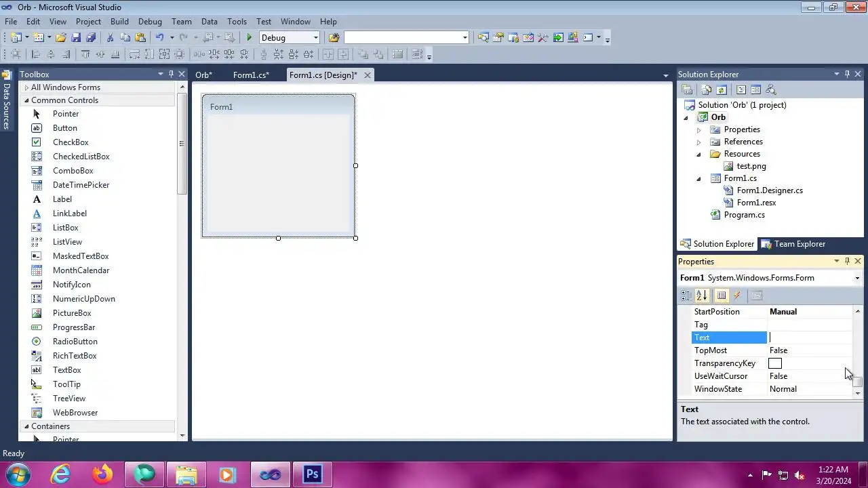Image resolution: width=868 pixels, height=488 pixels.
Task: Select the TextBox control in Toolbox
Action: 67,370
